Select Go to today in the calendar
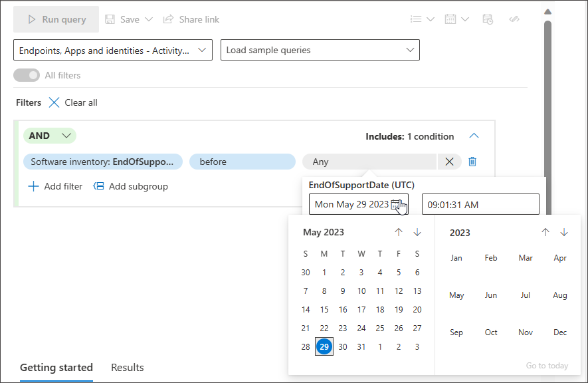Viewport: 588px width, 383px height. (547, 365)
